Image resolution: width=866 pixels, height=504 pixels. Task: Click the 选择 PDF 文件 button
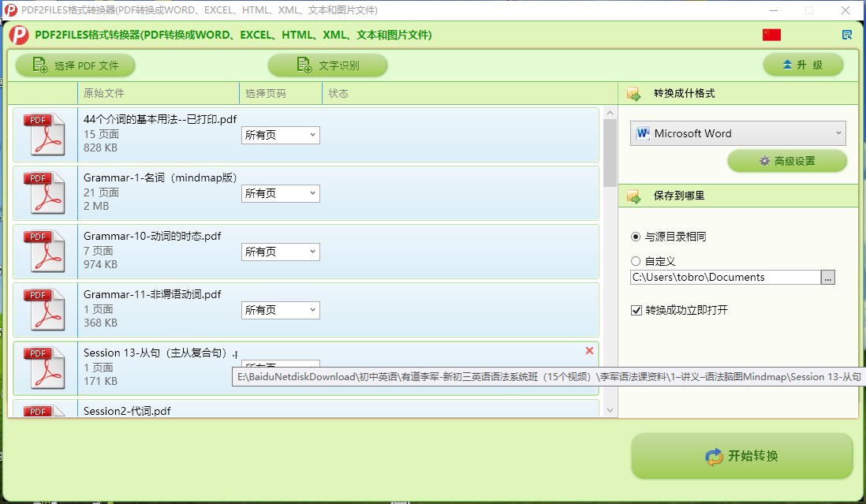(x=75, y=65)
